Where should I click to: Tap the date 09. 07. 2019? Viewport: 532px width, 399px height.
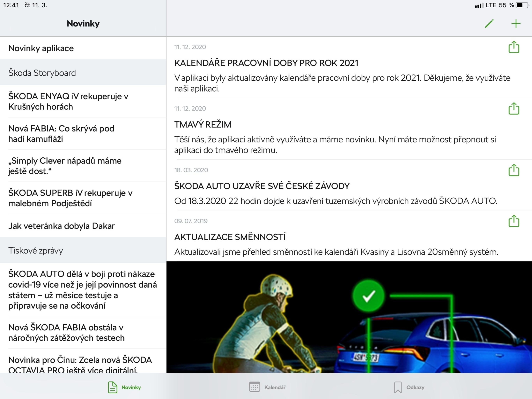[191, 221]
